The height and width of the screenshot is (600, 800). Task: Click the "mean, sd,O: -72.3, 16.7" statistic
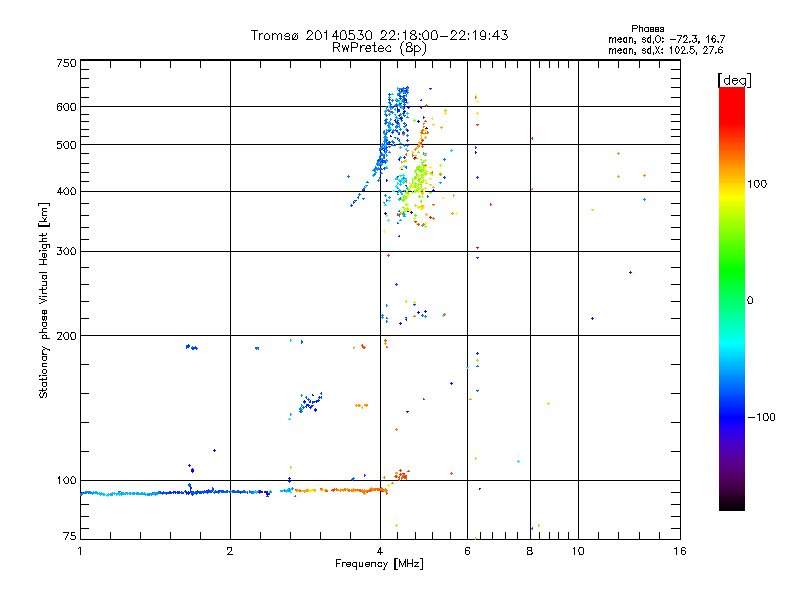click(x=666, y=39)
